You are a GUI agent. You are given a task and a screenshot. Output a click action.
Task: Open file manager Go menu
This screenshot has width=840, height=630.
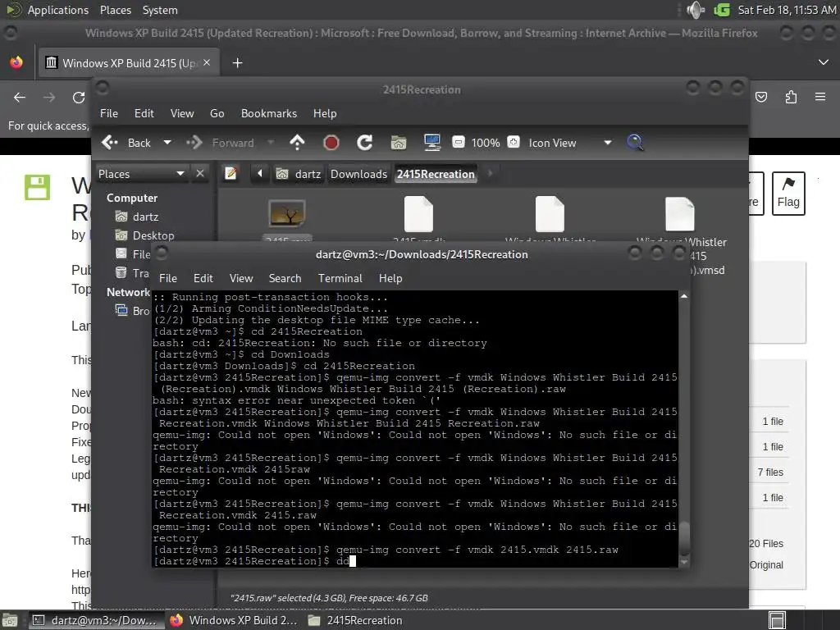click(217, 113)
